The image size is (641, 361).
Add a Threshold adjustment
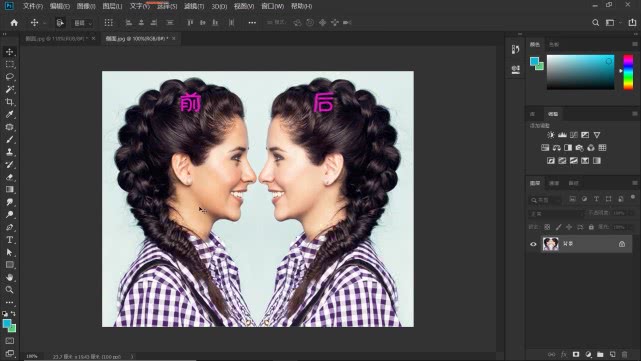click(574, 161)
